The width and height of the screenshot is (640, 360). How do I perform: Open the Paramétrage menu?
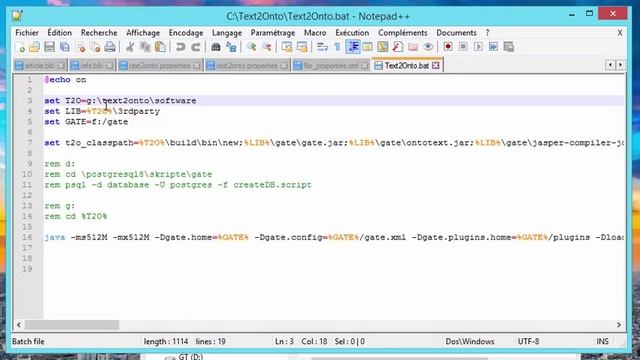pyautogui.click(x=273, y=33)
